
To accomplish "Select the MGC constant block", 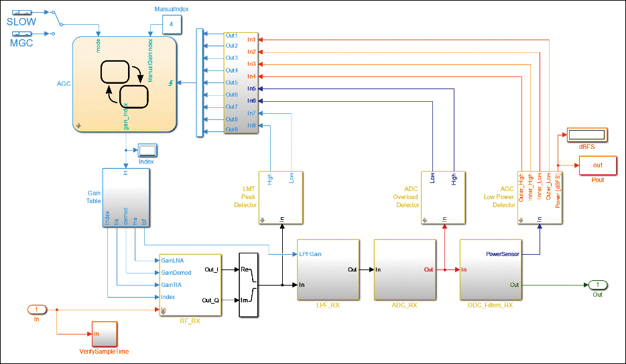I will click(21, 34).
